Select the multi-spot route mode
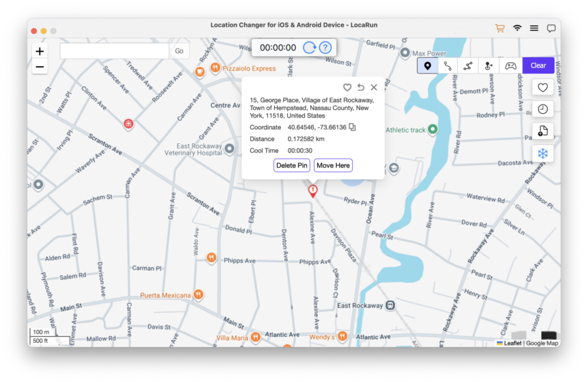This screenshot has width=588, height=383. click(468, 66)
